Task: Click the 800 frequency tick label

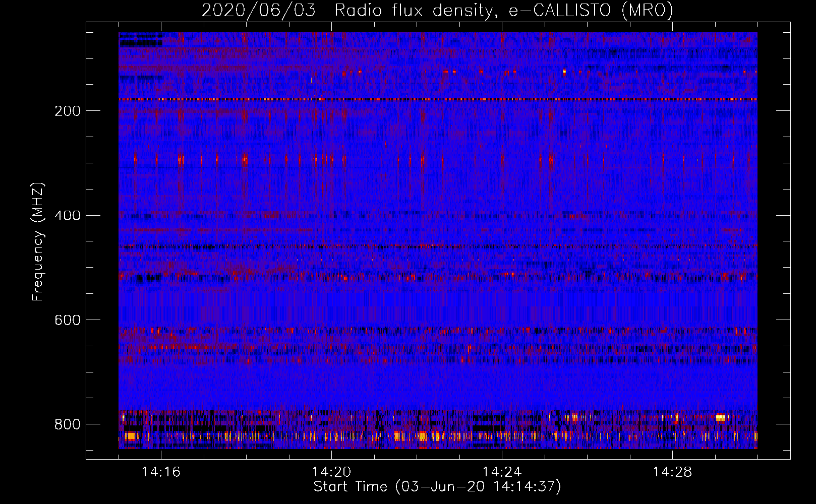Action: 68,425
